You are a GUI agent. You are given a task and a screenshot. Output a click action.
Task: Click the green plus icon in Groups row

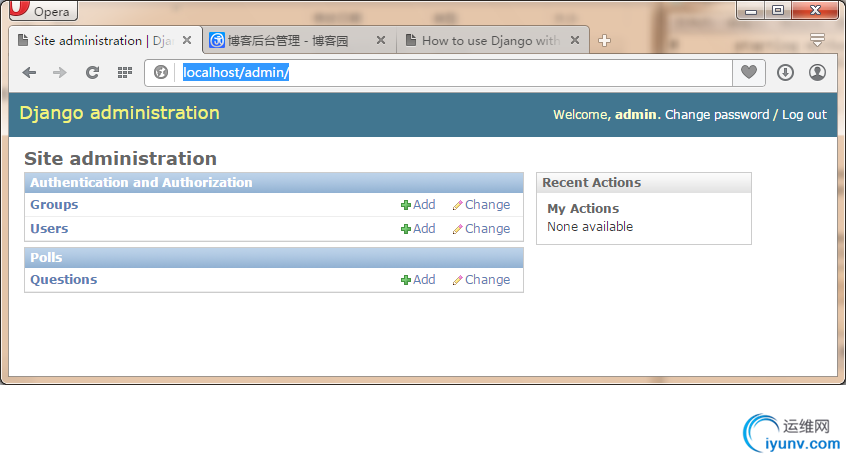pos(406,205)
